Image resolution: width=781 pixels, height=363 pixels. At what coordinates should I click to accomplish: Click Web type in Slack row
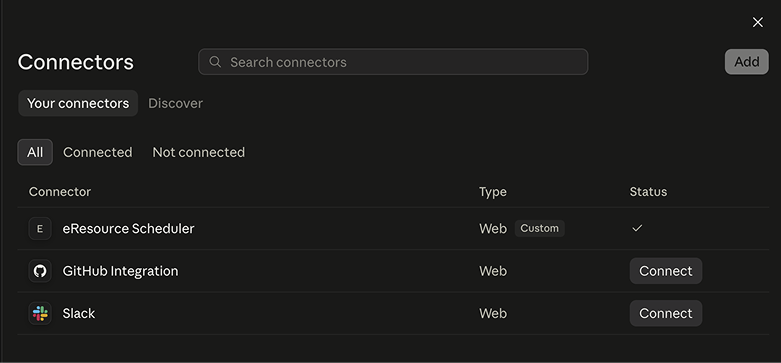click(x=493, y=313)
